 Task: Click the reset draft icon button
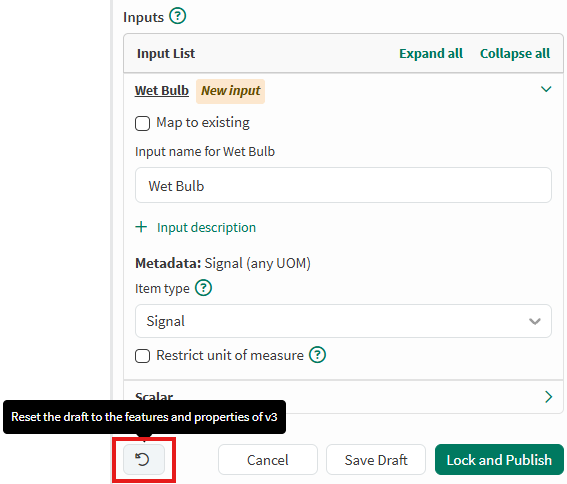coord(144,459)
